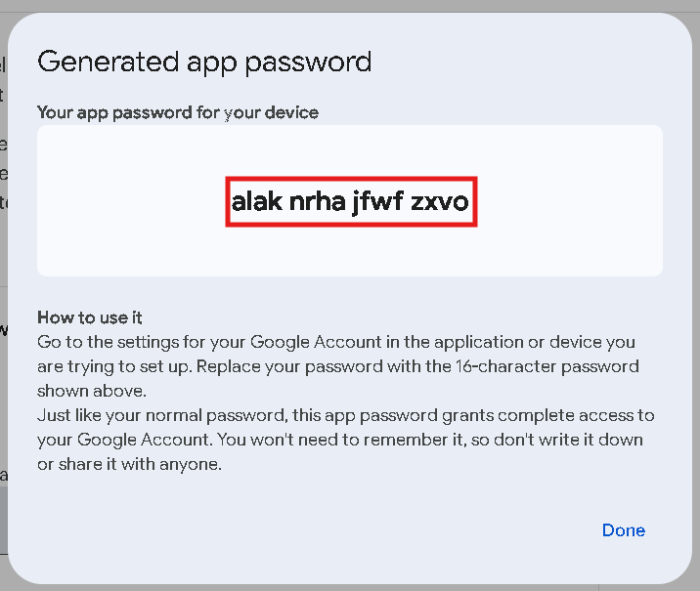Click the 'zxvo' password segment

pos(440,202)
